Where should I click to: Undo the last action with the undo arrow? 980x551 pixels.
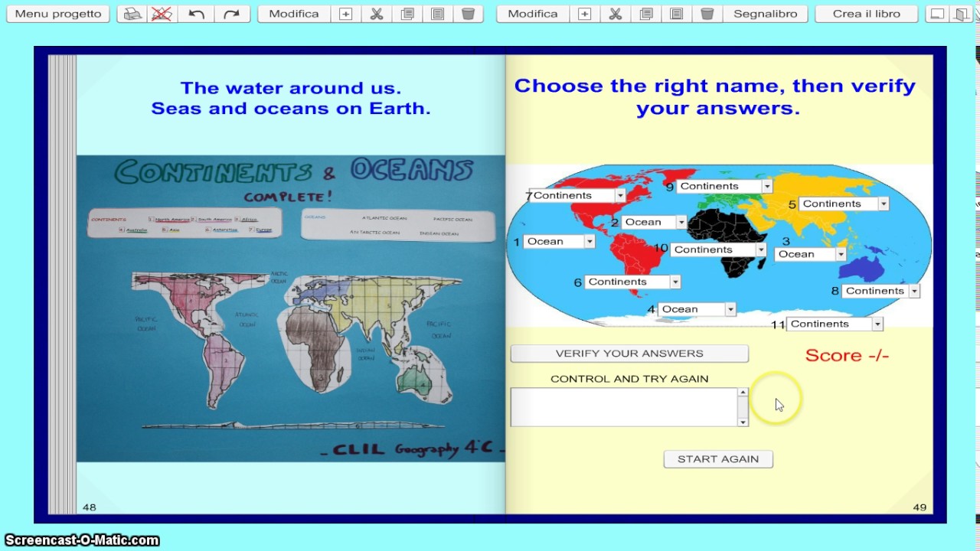197,14
